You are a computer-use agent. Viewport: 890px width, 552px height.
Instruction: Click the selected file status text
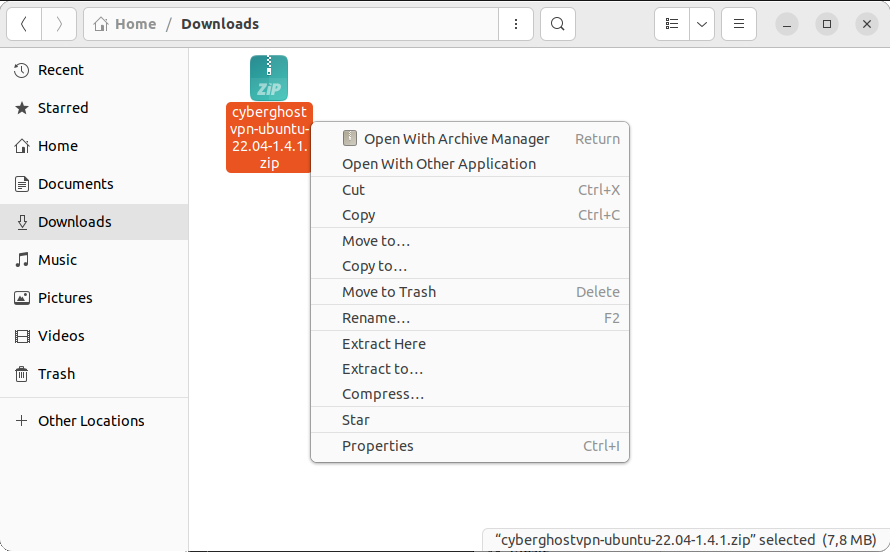(686, 540)
